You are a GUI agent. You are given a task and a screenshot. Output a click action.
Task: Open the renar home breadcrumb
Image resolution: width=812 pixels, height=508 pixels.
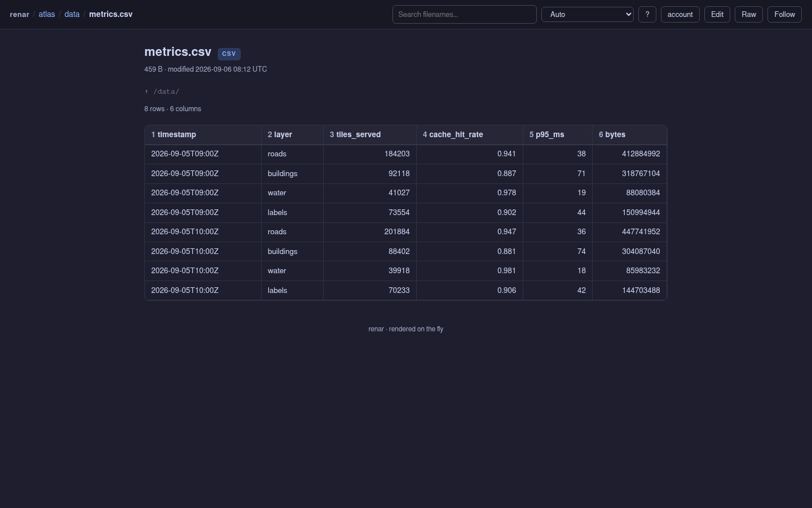click(20, 14)
